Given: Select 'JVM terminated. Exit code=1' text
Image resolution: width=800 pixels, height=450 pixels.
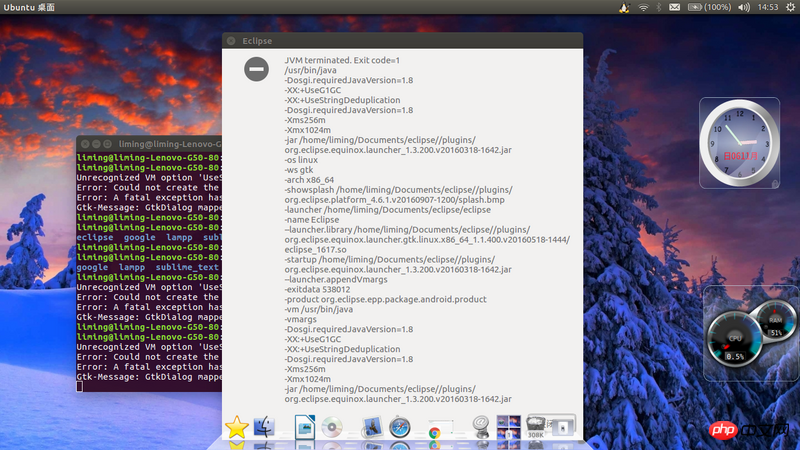Looking at the screenshot, I should coord(342,60).
